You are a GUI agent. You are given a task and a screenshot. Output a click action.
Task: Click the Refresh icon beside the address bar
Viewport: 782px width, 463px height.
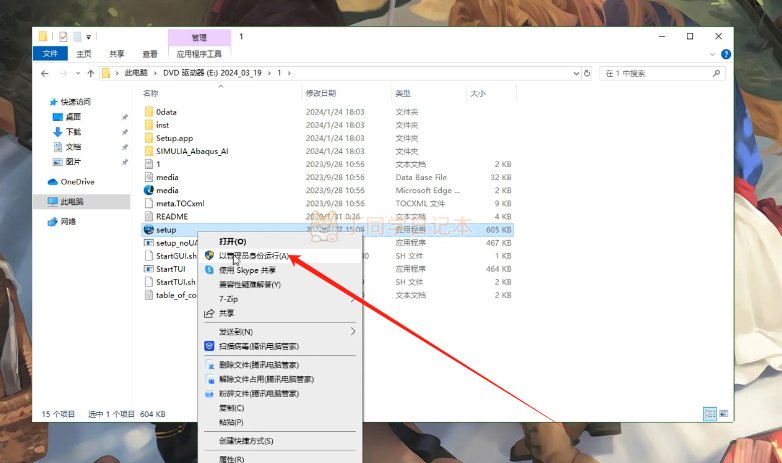point(587,73)
